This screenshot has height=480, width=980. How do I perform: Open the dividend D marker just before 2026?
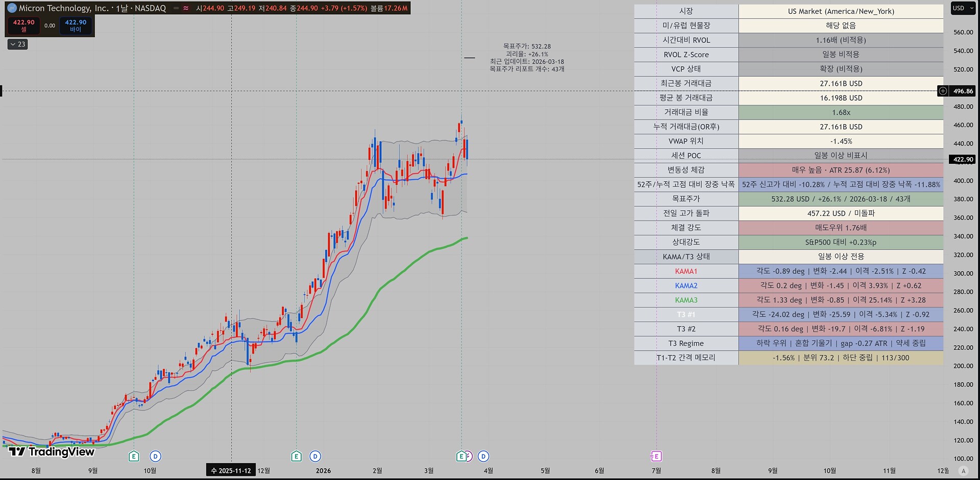point(315,456)
